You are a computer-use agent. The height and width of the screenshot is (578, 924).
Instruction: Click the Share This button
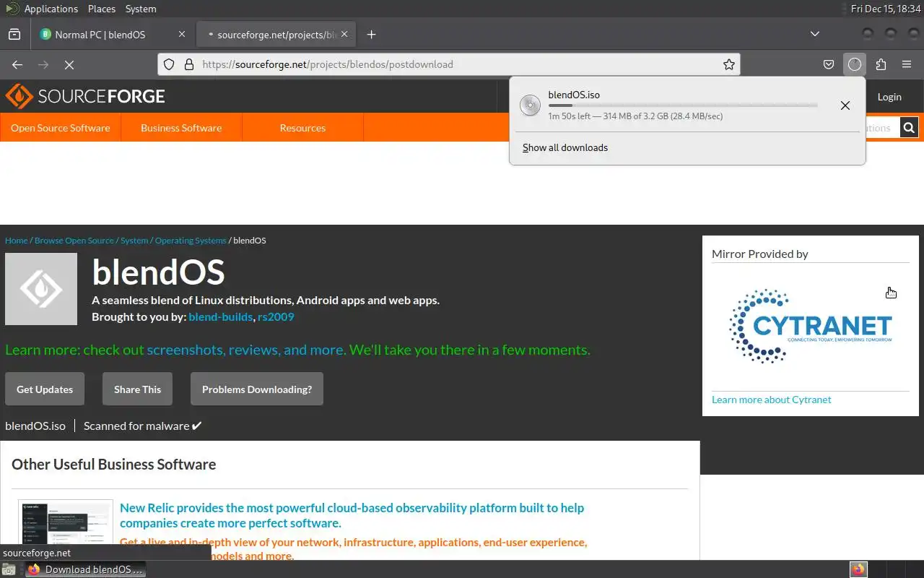(x=137, y=389)
